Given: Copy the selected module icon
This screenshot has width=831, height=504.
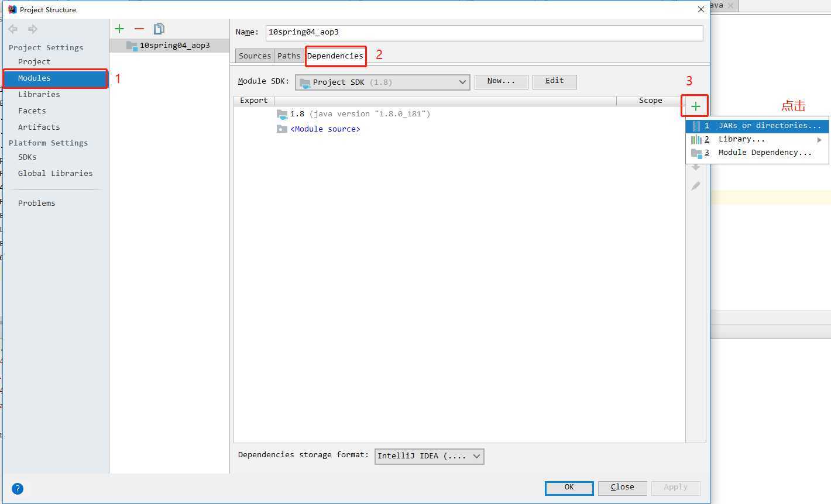Looking at the screenshot, I should [159, 29].
